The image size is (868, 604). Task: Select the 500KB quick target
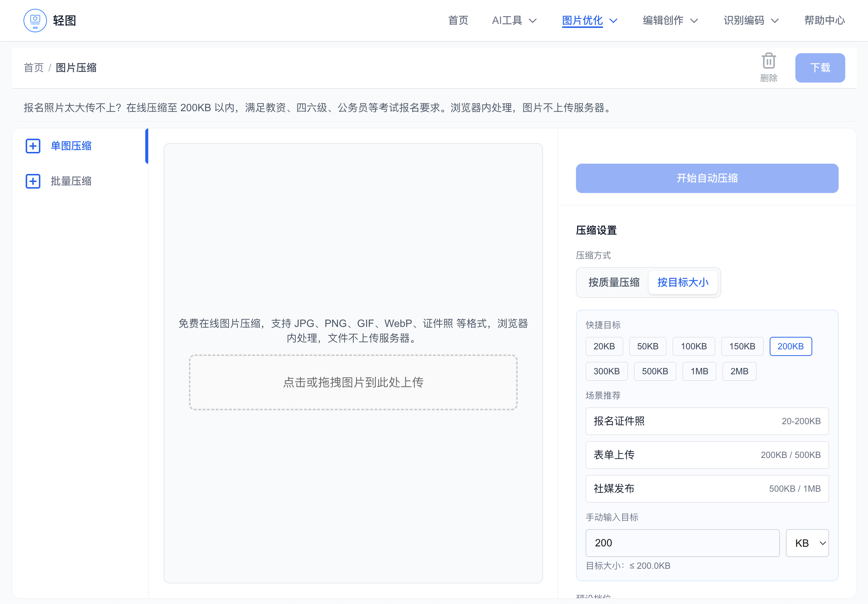[x=655, y=371]
